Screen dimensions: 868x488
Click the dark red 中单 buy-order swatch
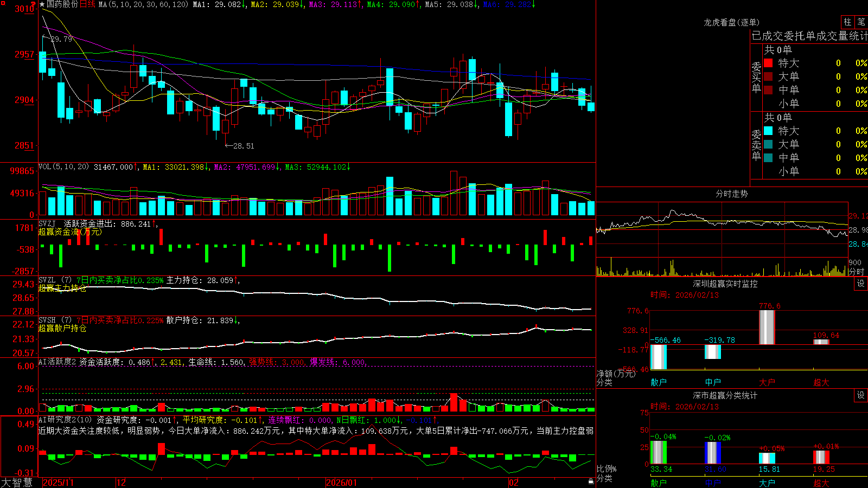[x=768, y=90]
